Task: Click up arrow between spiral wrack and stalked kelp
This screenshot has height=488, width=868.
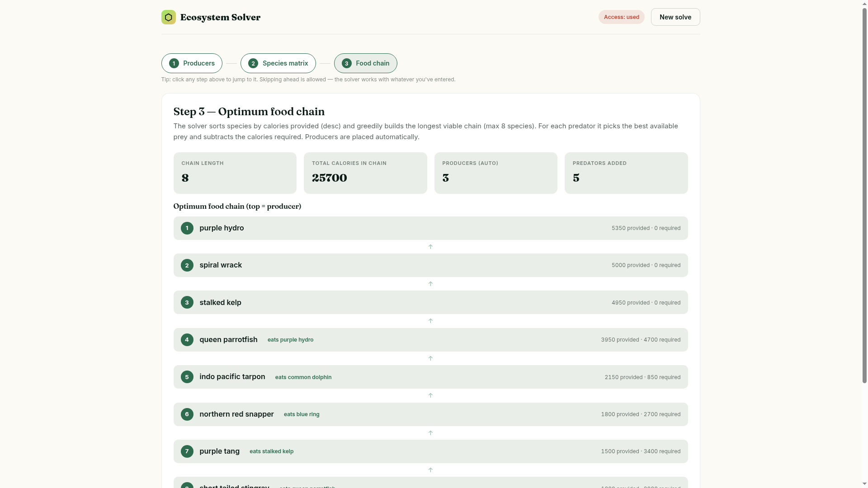Action: (430, 284)
